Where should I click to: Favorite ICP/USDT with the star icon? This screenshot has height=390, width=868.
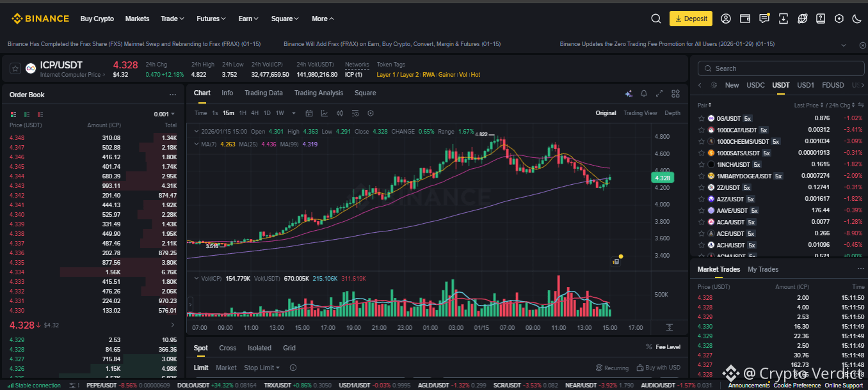(x=15, y=68)
